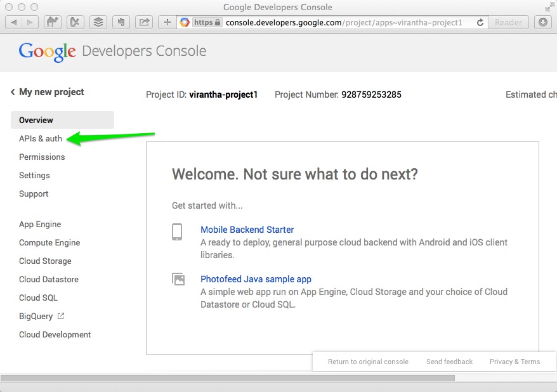Click the stacked layers extension icon
This screenshot has height=392, width=557.
pyautogui.click(x=98, y=22)
